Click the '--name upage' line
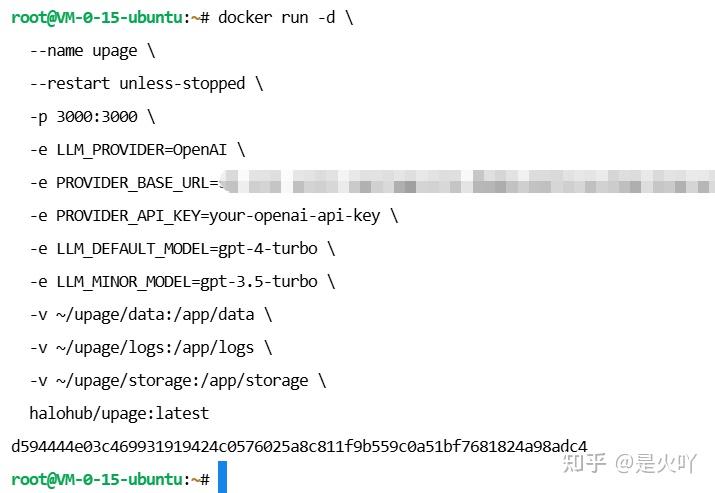The width and height of the screenshot is (715, 493). (x=93, y=51)
